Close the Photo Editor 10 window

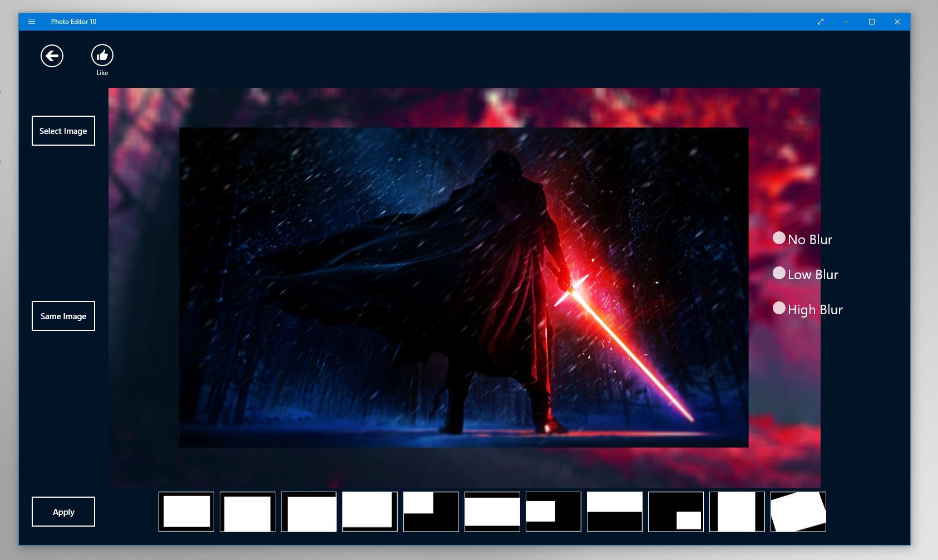(x=897, y=22)
